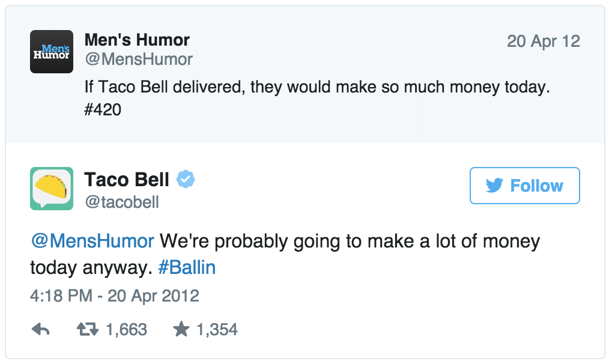
Task: Open the Taco Bell taco avatar
Action: coord(52,189)
